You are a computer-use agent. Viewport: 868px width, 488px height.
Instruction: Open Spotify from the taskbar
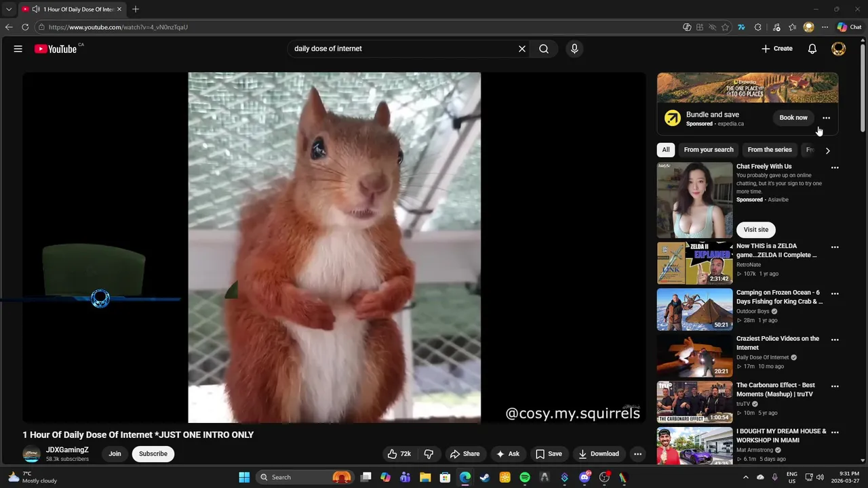(x=525, y=477)
